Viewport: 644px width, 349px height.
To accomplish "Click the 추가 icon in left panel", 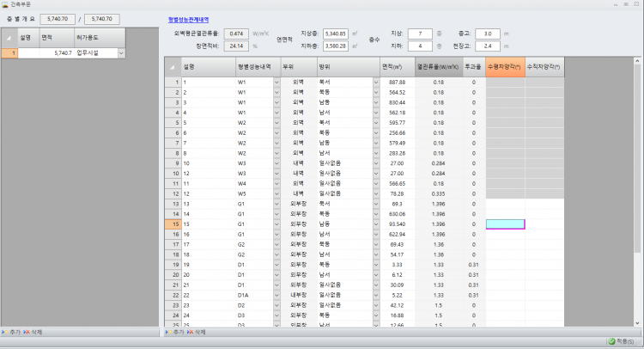I will (5, 331).
